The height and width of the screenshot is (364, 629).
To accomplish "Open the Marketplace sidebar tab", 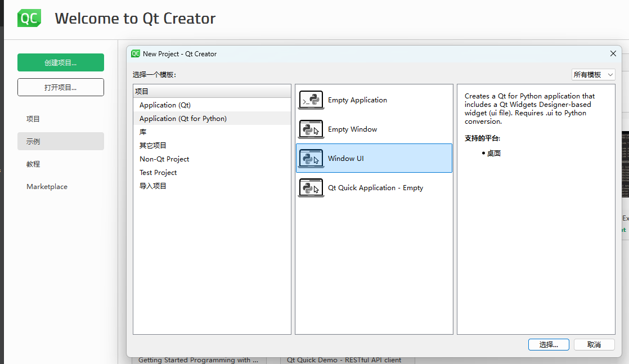I will coord(61,187).
